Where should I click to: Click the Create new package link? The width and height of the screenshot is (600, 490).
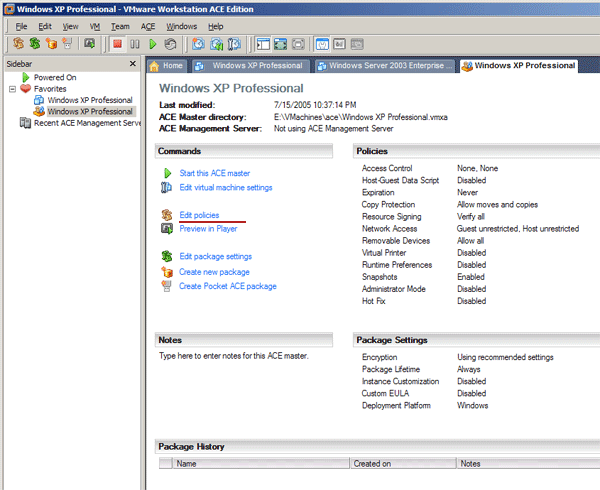(x=214, y=272)
